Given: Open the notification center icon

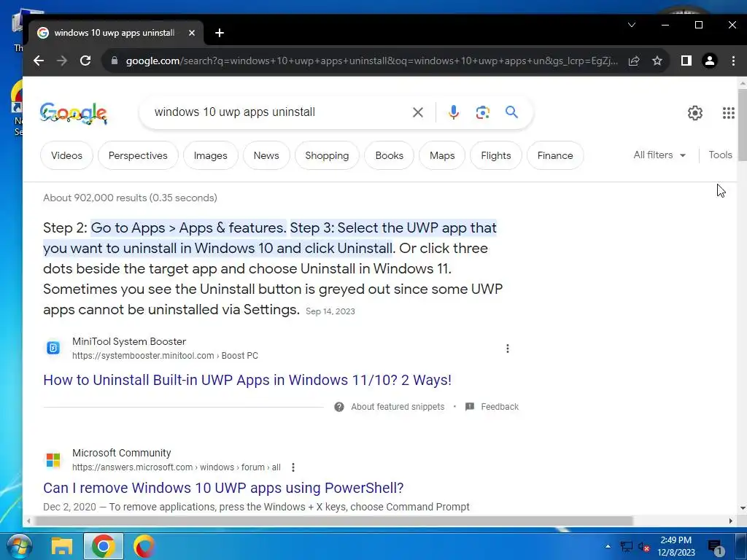Looking at the screenshot, I should tap(716, 548).
